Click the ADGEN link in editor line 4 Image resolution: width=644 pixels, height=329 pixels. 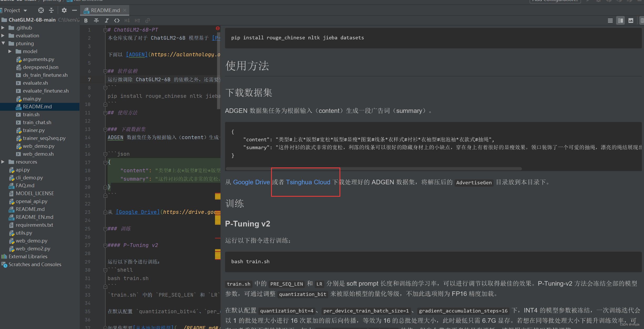(x=137, y=54)
